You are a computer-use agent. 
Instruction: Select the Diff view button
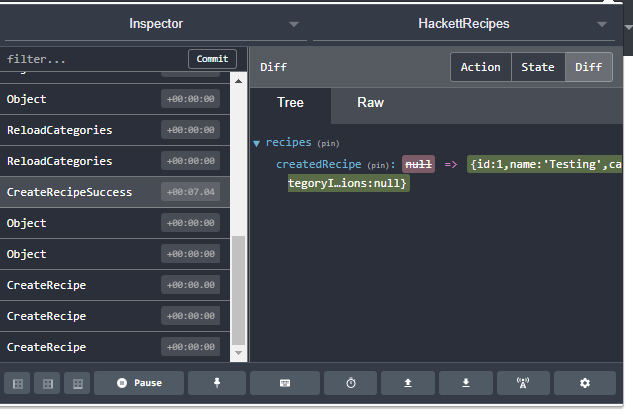tap(589, 67)
